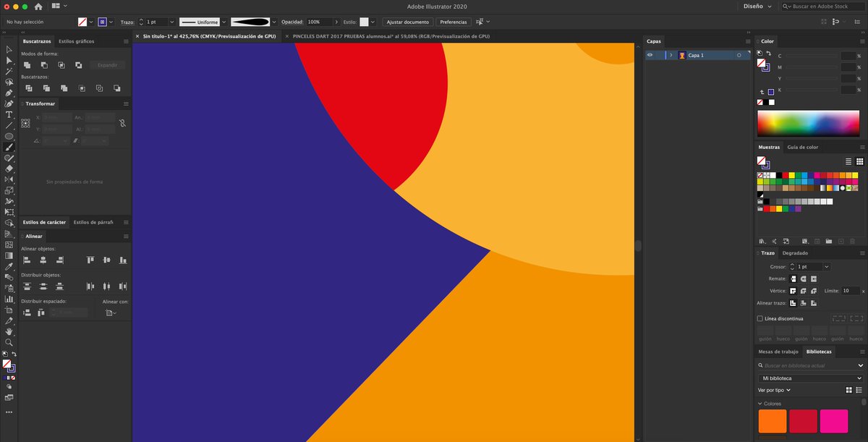868x442 pixels.
Task: Click the Preferencias button
Action: click(x=454, y=22)
